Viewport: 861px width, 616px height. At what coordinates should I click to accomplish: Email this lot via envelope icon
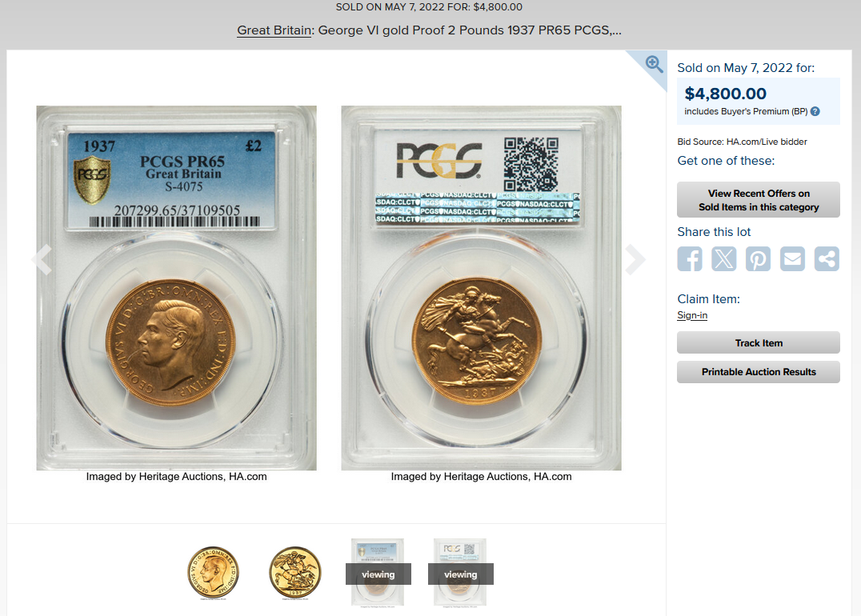pyautogui.click(x=792, y=258)
